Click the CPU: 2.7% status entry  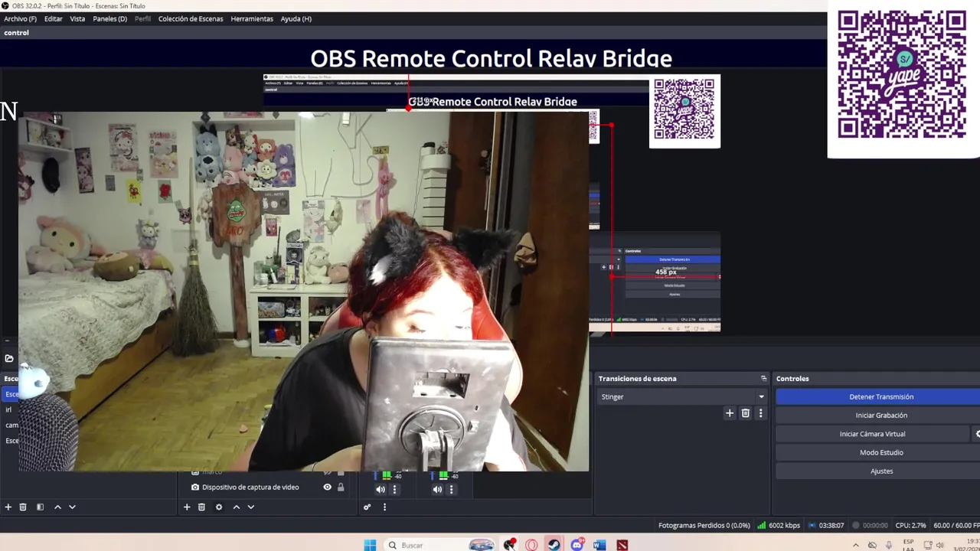click(910, 526)
